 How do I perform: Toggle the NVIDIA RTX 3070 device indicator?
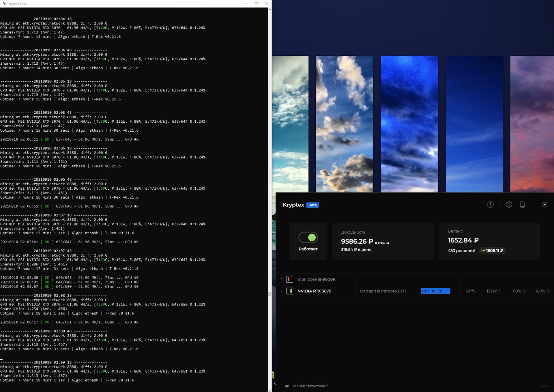point(290,291)
